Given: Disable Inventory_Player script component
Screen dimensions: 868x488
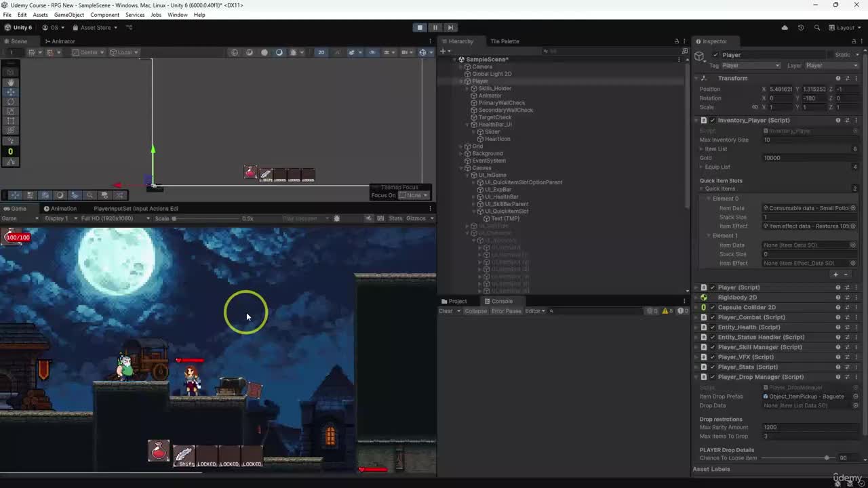Looking at the screenshot, I should 712,120.
